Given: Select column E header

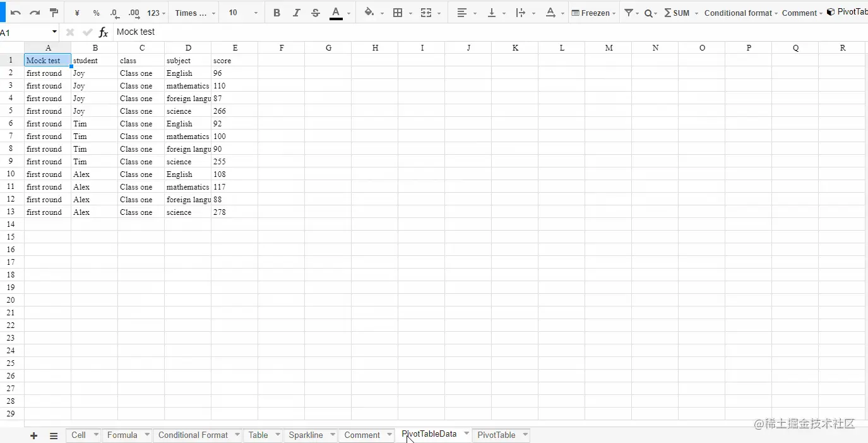Looking at the screenshot, I should [235, 47].
